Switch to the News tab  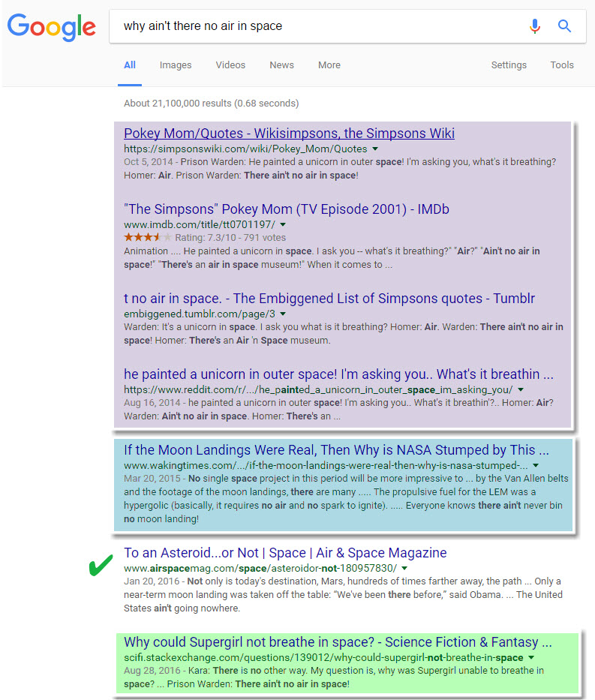(x=281, y=65)
